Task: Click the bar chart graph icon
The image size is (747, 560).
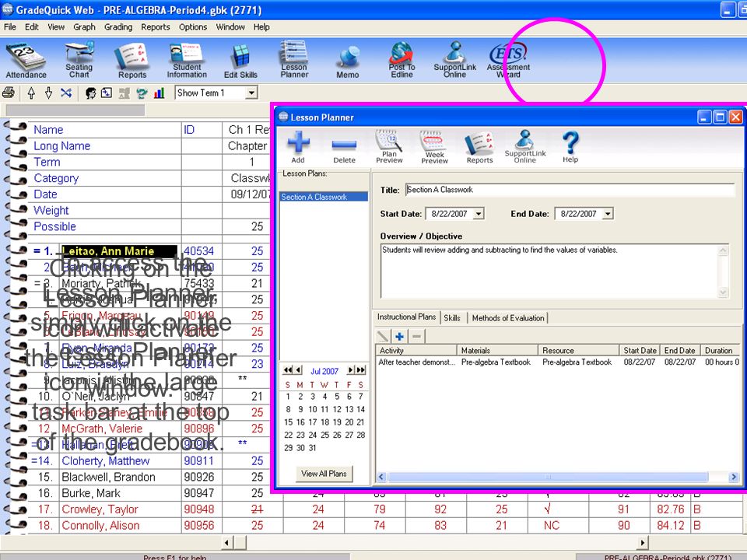Action: coord(159,93)
